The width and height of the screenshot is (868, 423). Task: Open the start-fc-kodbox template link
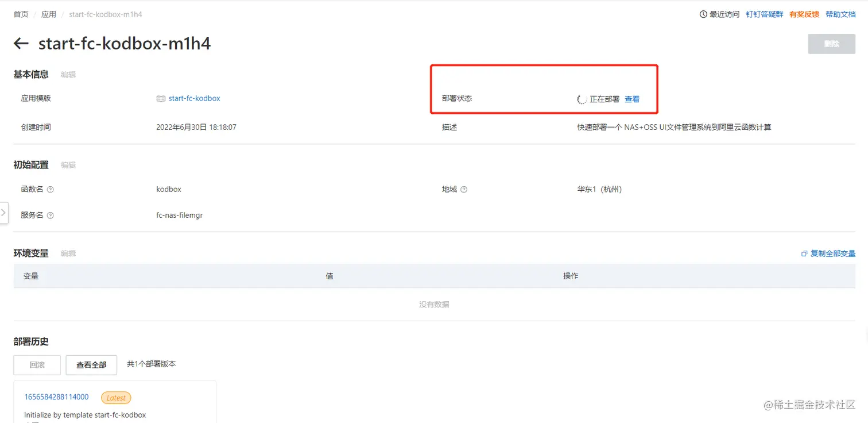pos(195,98)
